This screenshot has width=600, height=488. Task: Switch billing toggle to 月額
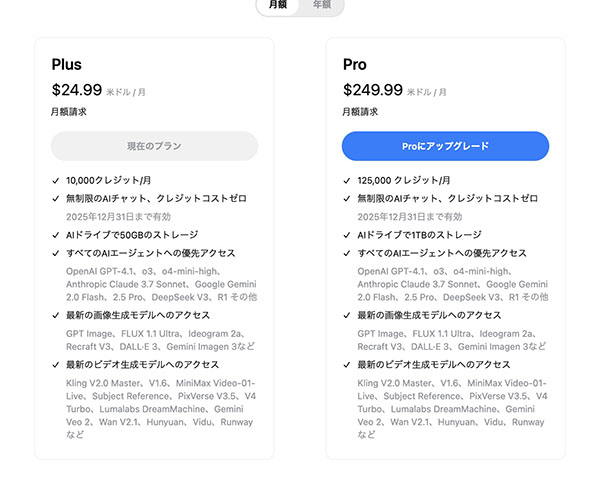click(x=278, y=5)
